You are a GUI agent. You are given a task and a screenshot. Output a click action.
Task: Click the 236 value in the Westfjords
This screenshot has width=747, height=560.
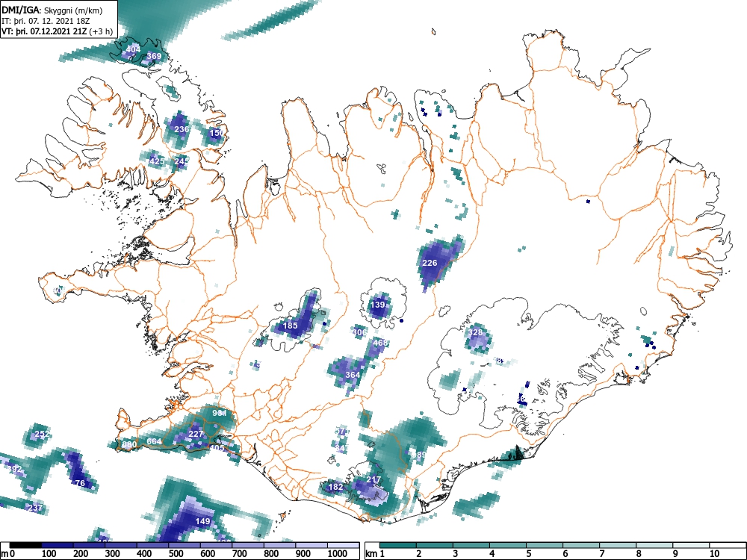tap(182, 129)
